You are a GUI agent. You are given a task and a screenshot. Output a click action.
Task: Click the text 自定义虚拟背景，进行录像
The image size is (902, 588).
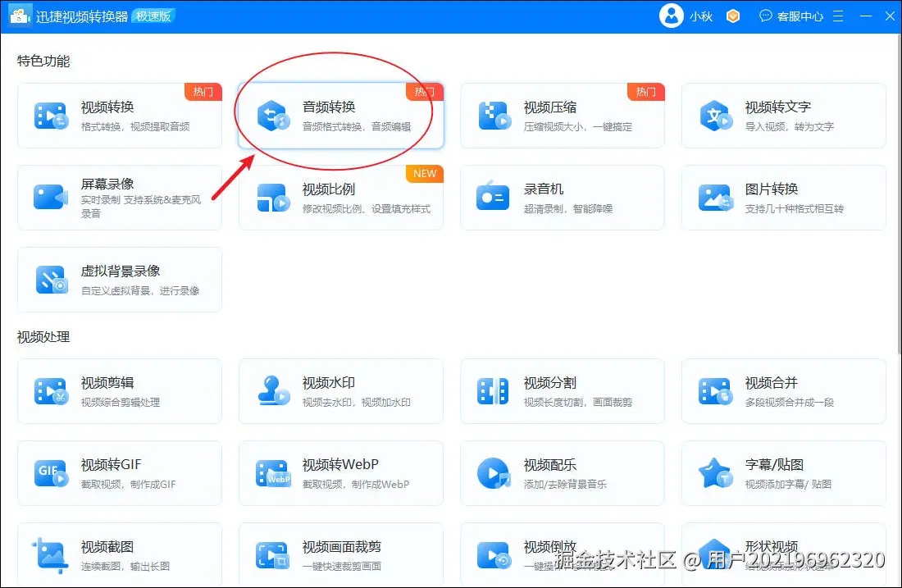tap(140, 291)
